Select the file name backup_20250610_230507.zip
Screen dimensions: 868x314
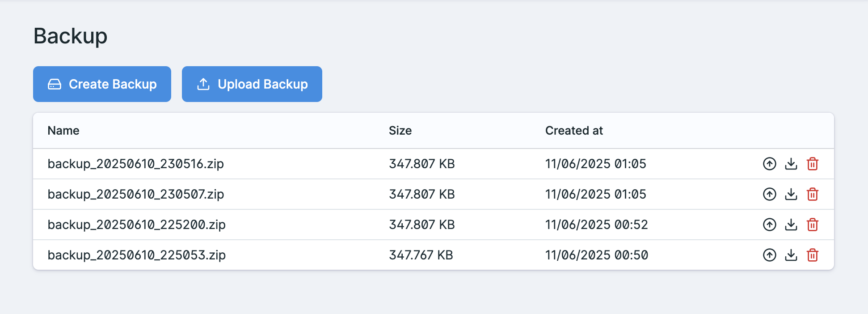pos(136,195)
